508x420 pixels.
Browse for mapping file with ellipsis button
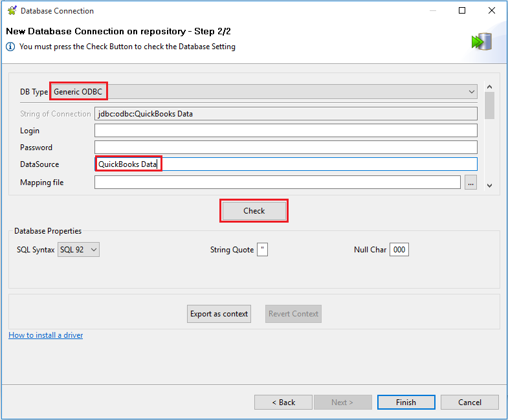[x=470, y=182]
